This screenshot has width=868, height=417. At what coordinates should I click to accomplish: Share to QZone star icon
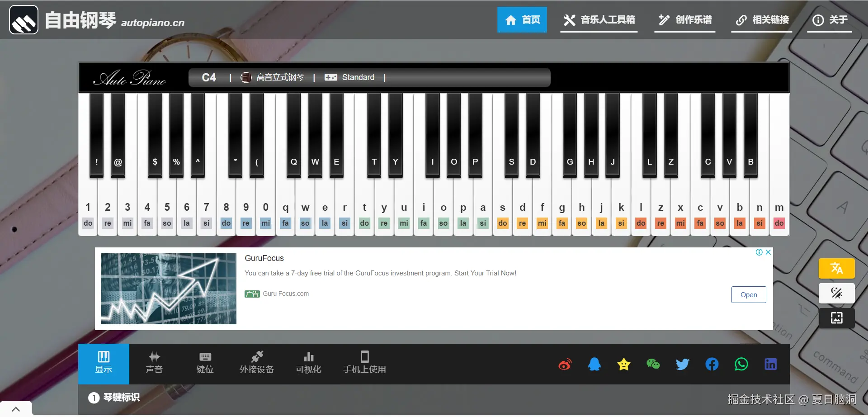[624, 364]
